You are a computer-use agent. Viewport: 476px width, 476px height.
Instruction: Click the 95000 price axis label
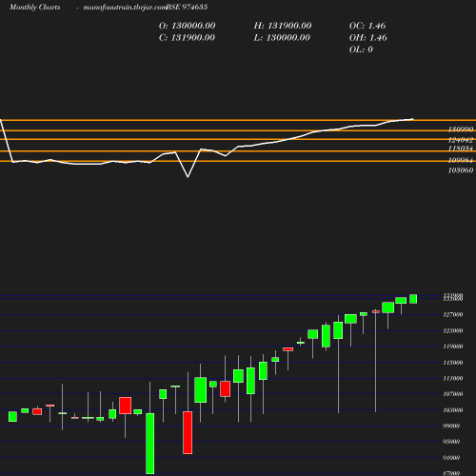(451, 442)
